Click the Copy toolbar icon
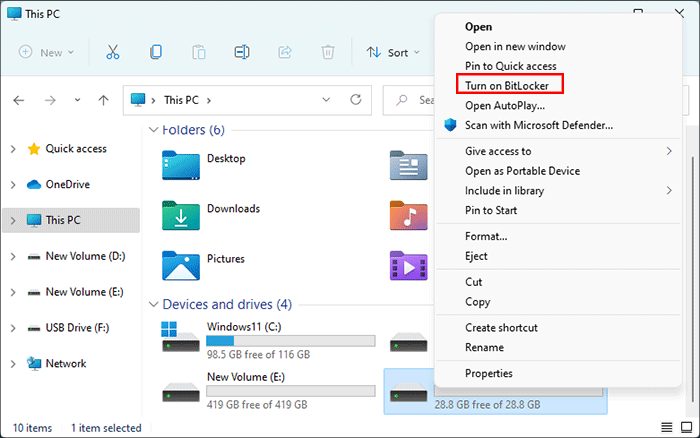The width and height of the screenshot is (700, 438). 156,52
